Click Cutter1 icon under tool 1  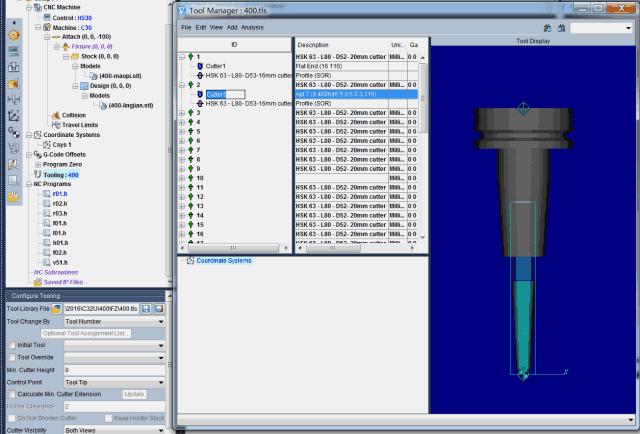(x=200, y=66)
